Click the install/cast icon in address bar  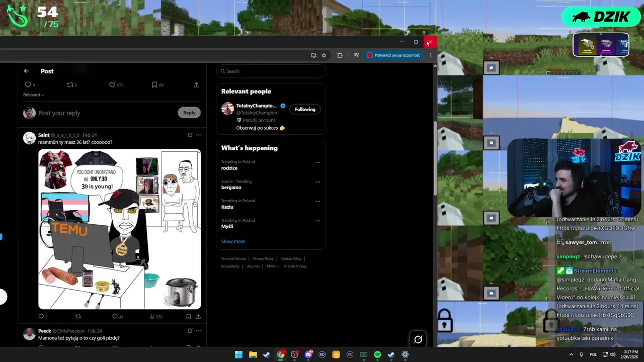[313, 55]
